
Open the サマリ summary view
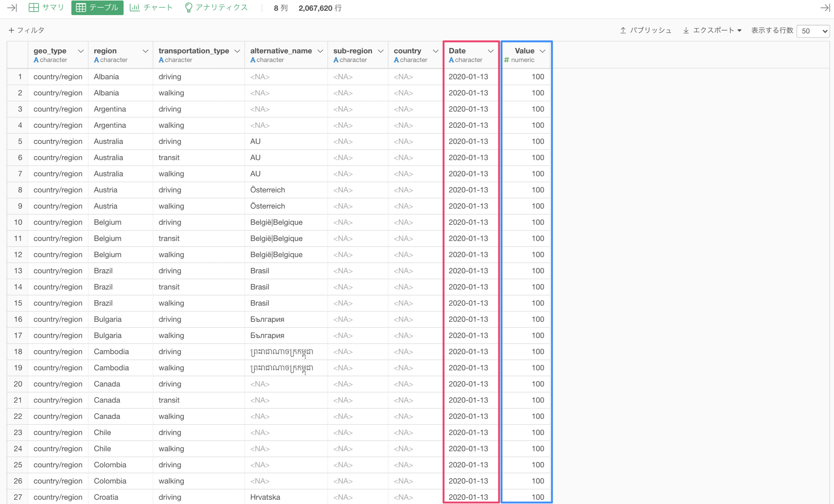tap(47, 8)
